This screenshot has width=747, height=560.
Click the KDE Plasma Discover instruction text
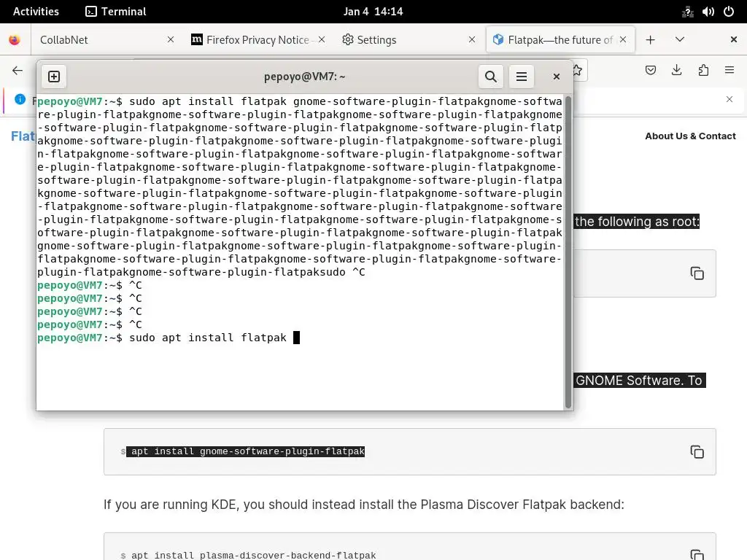[363, 505]
